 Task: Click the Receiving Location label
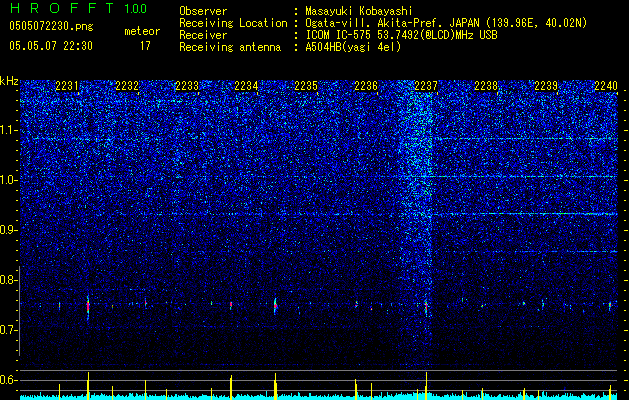pos(233,23)
